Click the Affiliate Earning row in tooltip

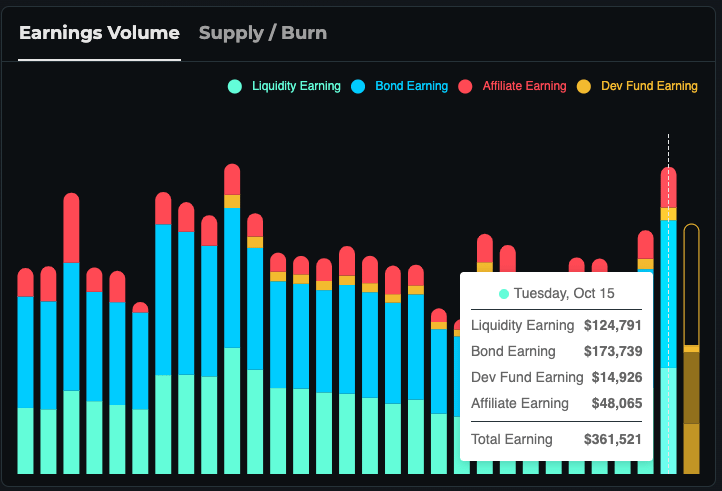[x=556, y=404]
